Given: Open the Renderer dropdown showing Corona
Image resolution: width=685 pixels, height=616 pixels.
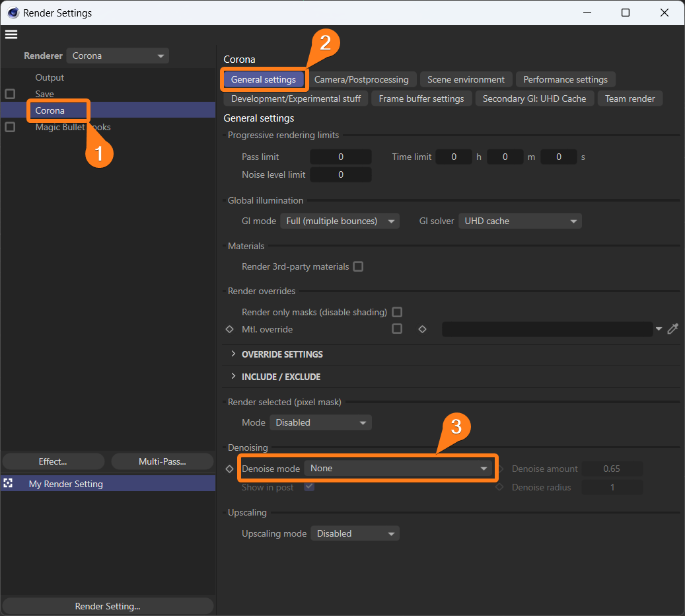Looking at the screenshot, I should click(x=118, y=56).
